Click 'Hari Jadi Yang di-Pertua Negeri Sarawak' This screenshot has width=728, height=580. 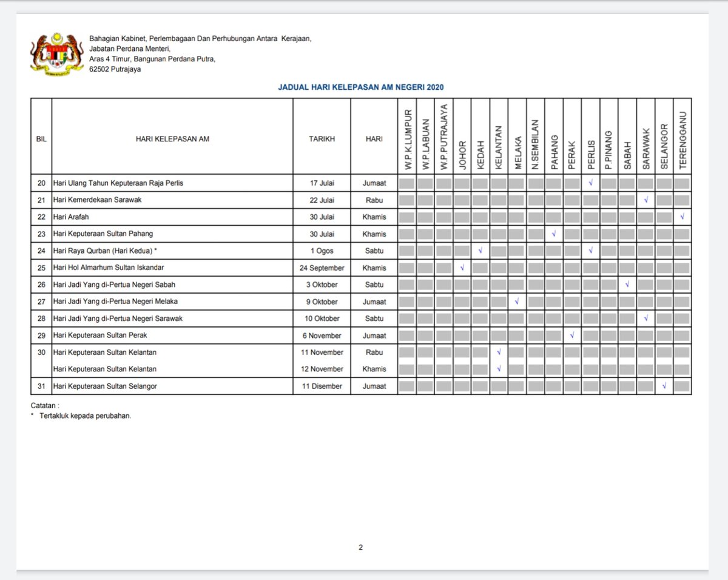(x=118, y=319)
